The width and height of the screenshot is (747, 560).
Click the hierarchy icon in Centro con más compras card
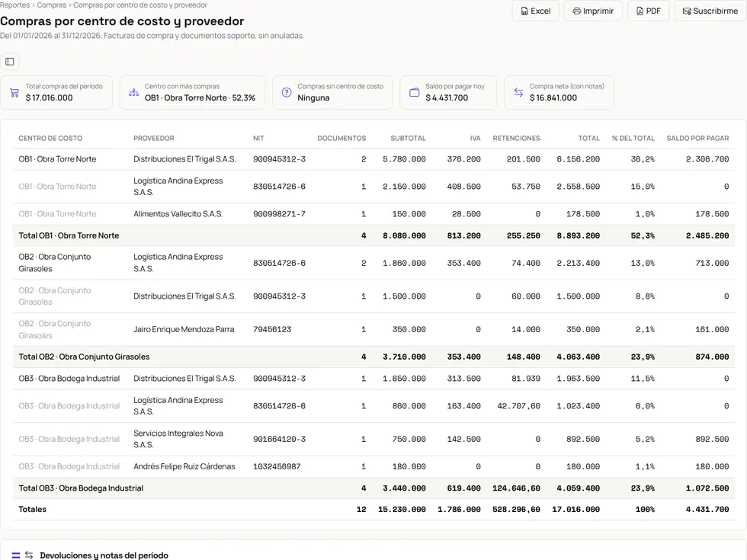(x=134, y=92)
